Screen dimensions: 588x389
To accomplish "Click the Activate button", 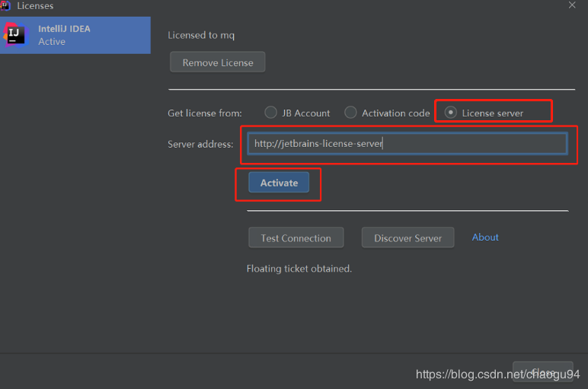I will pyautogui.click(x=279, y=183).
